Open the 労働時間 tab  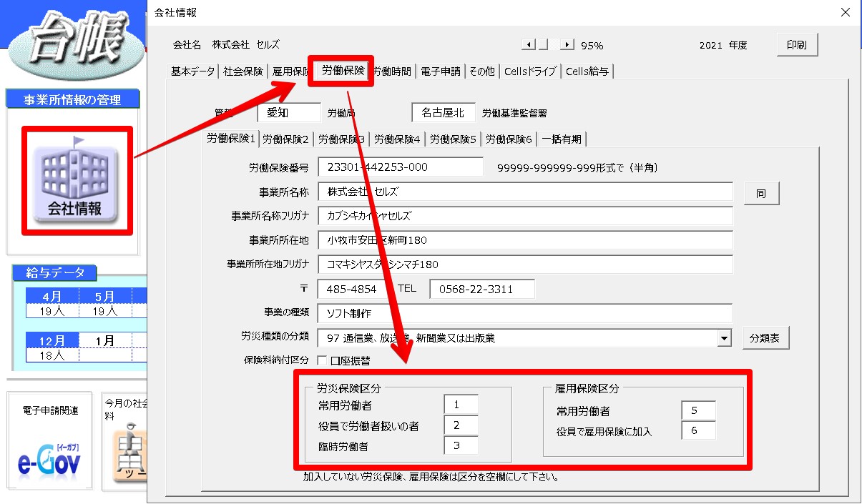coord(392,71)
